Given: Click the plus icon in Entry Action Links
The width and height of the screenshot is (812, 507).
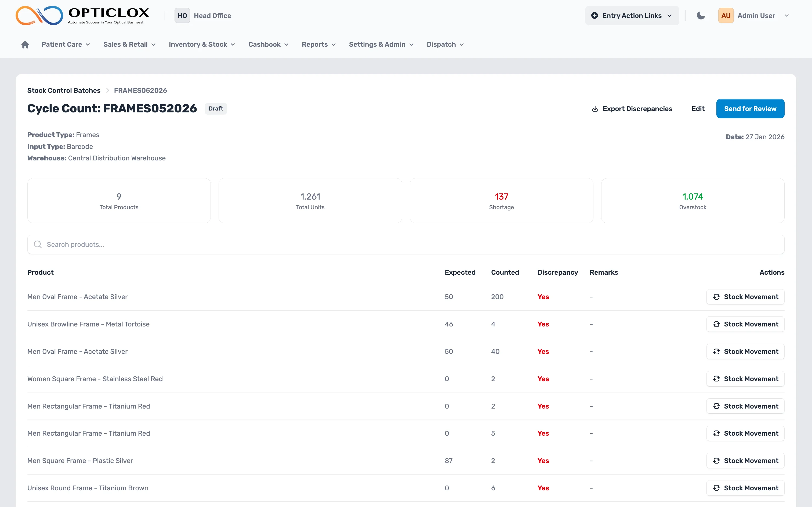Looking at the screenshot, I should (594, 16).
